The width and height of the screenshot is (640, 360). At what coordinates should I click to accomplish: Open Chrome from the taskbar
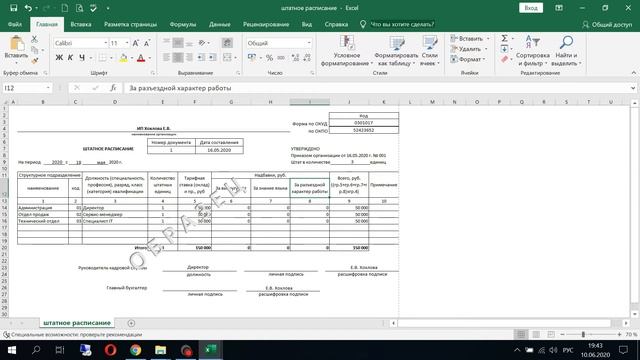click(136, 350)
